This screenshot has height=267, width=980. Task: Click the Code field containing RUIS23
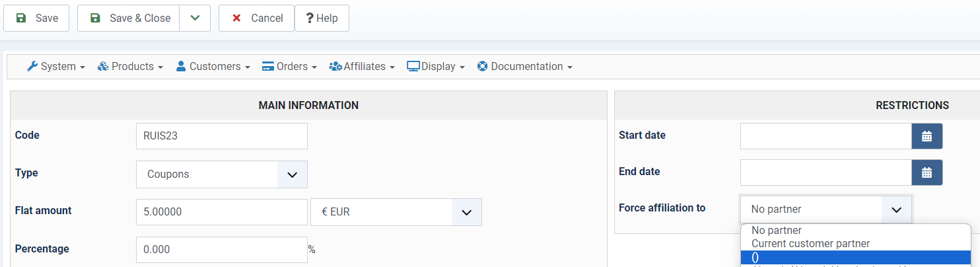[x=221, y=137]
